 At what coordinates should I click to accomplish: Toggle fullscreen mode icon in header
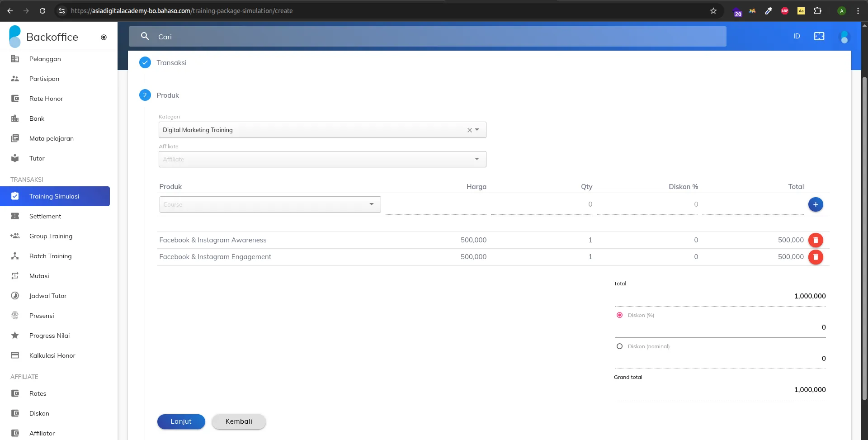[x=819, y=36]
